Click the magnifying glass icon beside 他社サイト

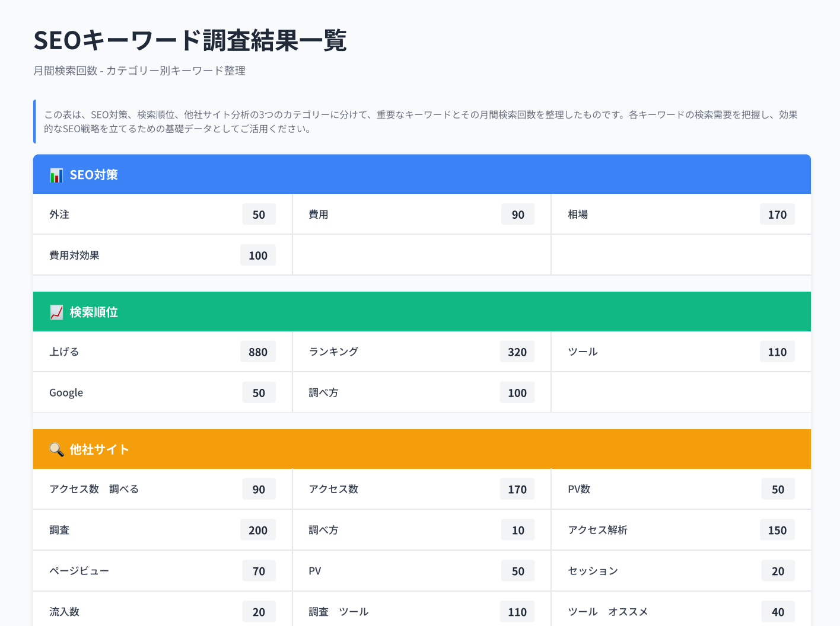point(56,450)
